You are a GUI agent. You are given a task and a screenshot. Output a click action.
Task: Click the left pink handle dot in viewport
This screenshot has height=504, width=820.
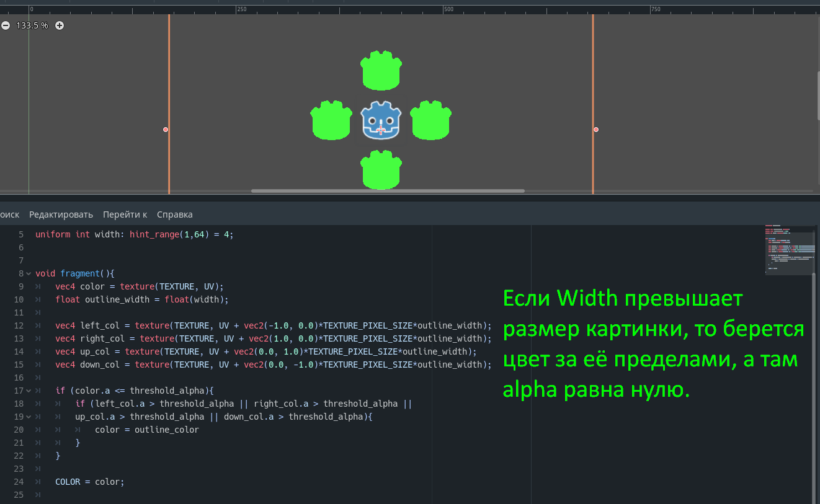[x=166, y=130]
